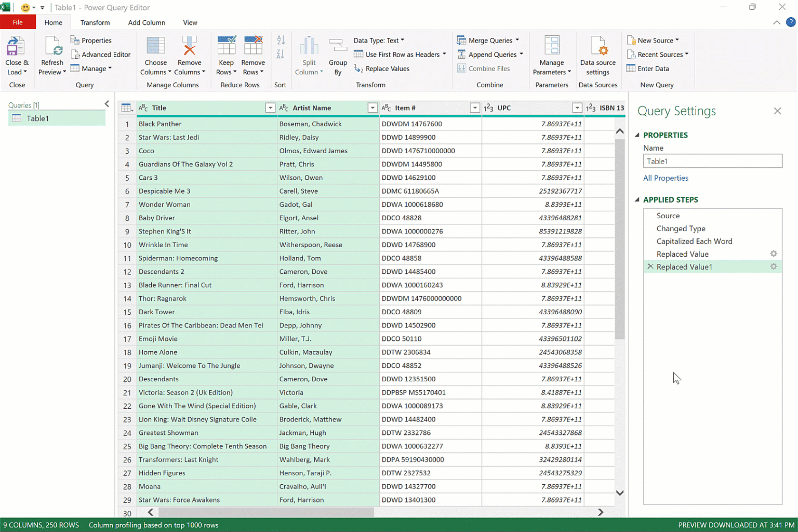The image size is (798, 532).
Task: Click the Refresh Preview icon
Action: coord(52,47)
